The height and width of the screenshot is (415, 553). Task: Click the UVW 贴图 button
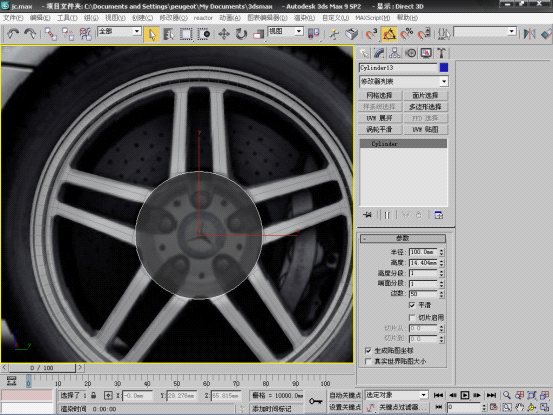(426, 129)
